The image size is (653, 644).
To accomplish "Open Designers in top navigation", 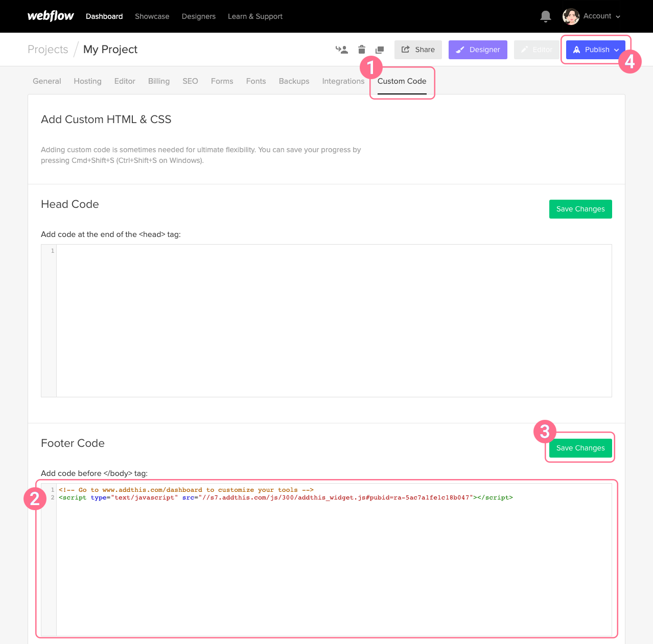I will [x=199, y=16].
